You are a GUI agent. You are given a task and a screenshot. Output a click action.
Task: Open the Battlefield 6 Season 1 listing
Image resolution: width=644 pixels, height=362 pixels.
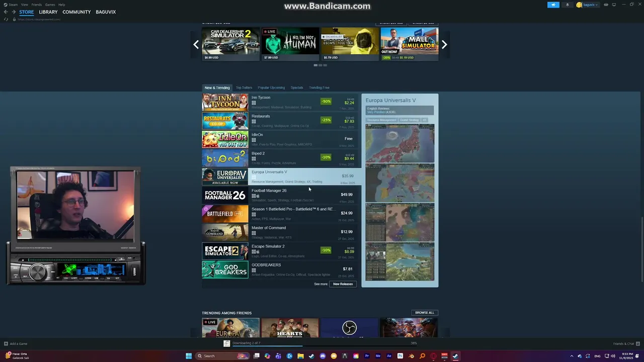pyautogui.click(x=279, y=214)
